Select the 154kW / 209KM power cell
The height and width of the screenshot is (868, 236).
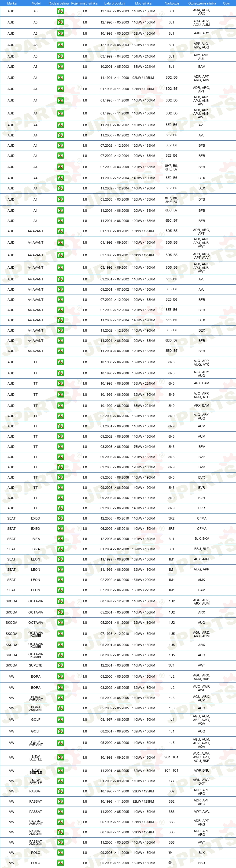click(x=143, y=579)
